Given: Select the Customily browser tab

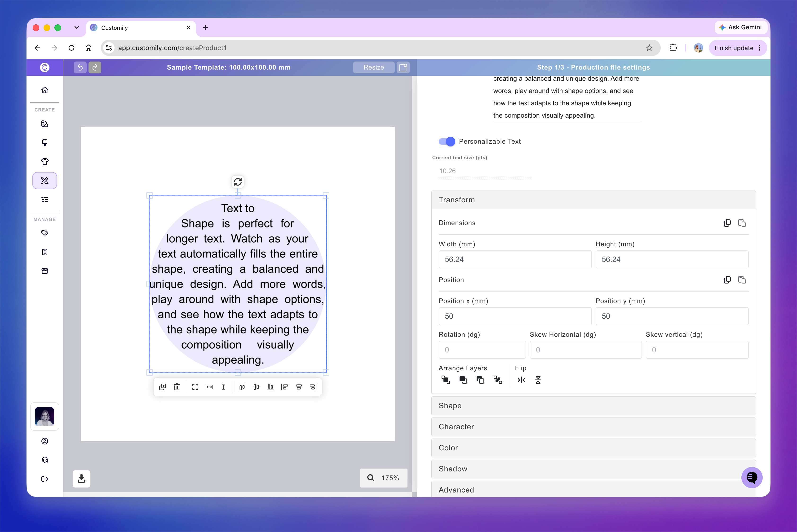Looking at the screenshot, I should [x=141, y=28].
